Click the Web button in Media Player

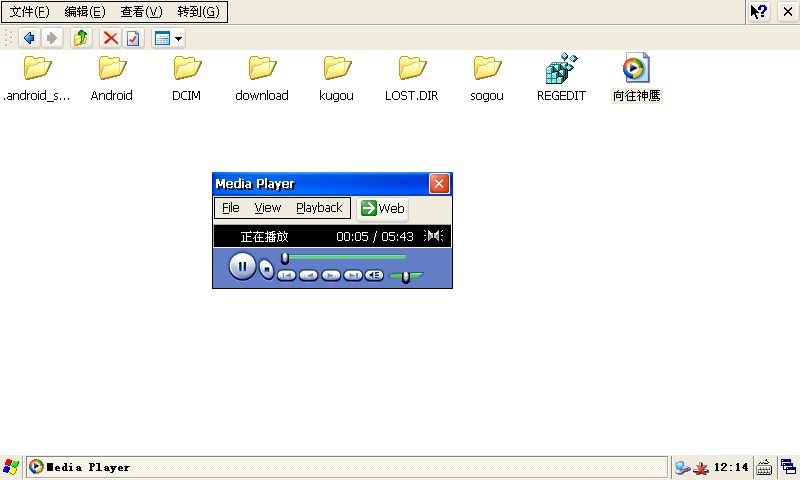click(382, 208)
